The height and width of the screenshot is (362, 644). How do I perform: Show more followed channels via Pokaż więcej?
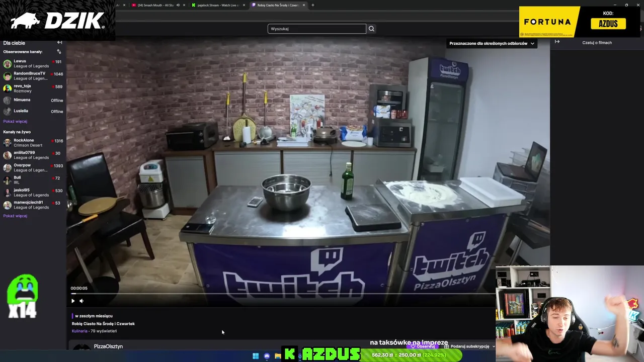click(x=15, y=121)
